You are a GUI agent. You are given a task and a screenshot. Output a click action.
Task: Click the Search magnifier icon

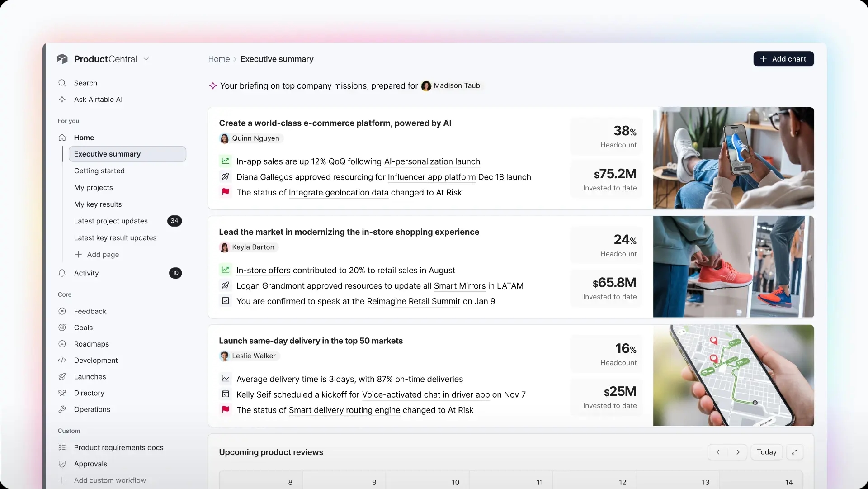click(62, 83)
